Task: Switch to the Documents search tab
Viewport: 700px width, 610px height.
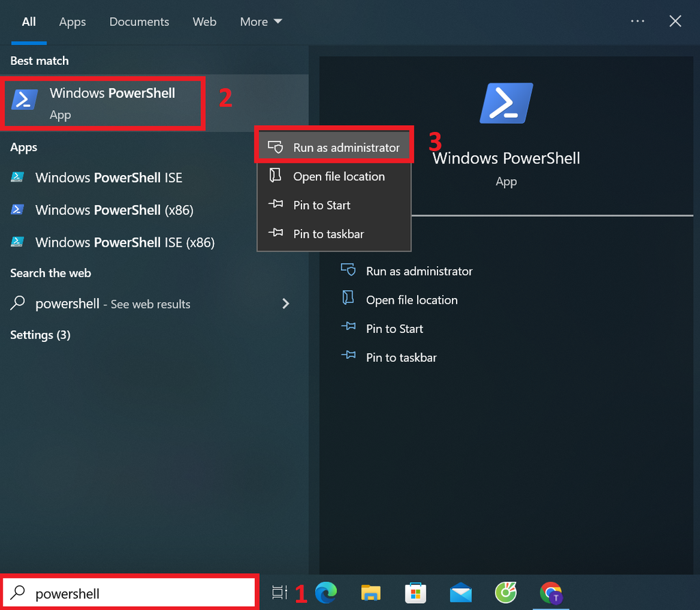Action: tap(139, 21)
